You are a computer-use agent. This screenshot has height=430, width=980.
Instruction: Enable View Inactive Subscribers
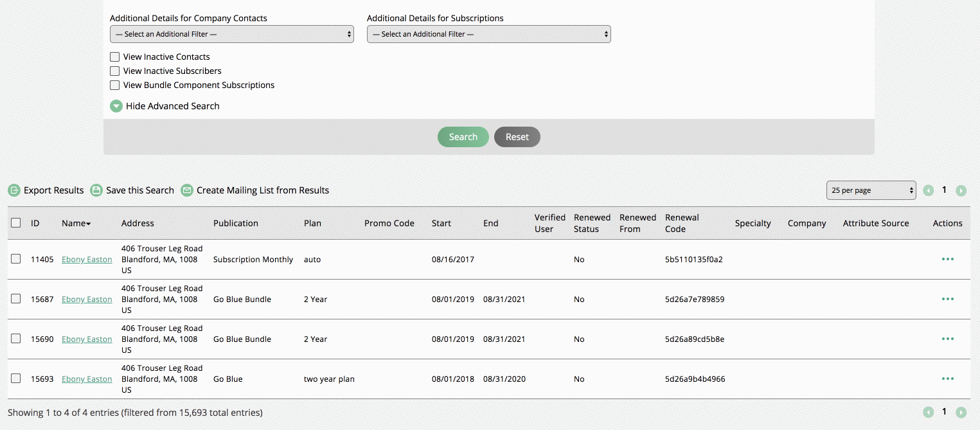pyautogui.click(x=114, y=71)
